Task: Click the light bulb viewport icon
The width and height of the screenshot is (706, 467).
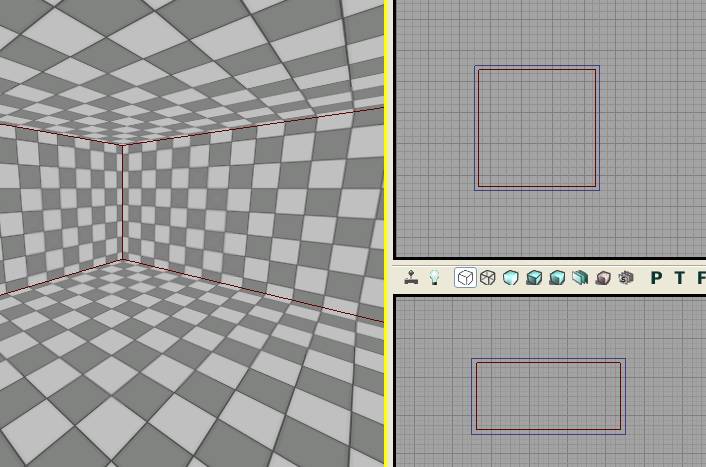Action: 434,277
